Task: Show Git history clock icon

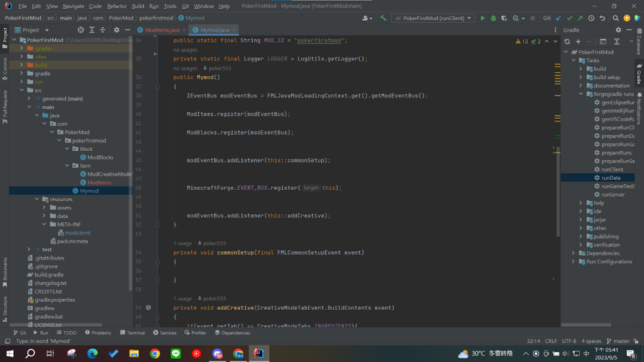Action: pos(591,18)
